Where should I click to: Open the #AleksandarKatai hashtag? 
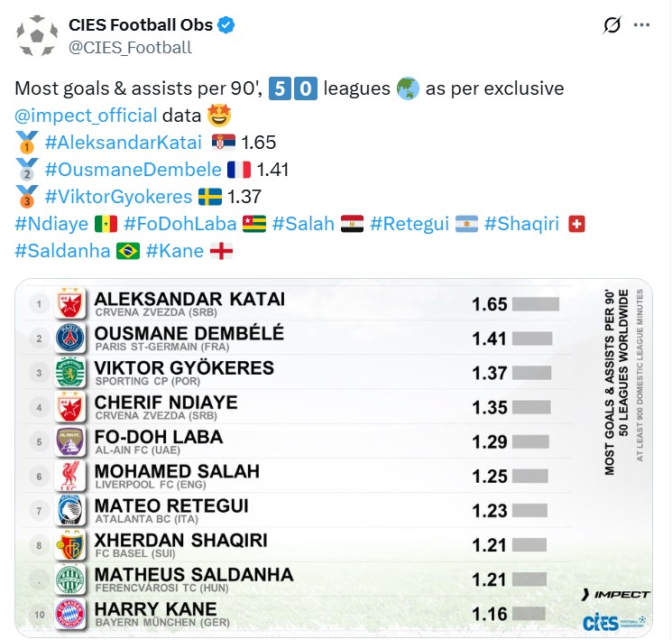point(124,143)
